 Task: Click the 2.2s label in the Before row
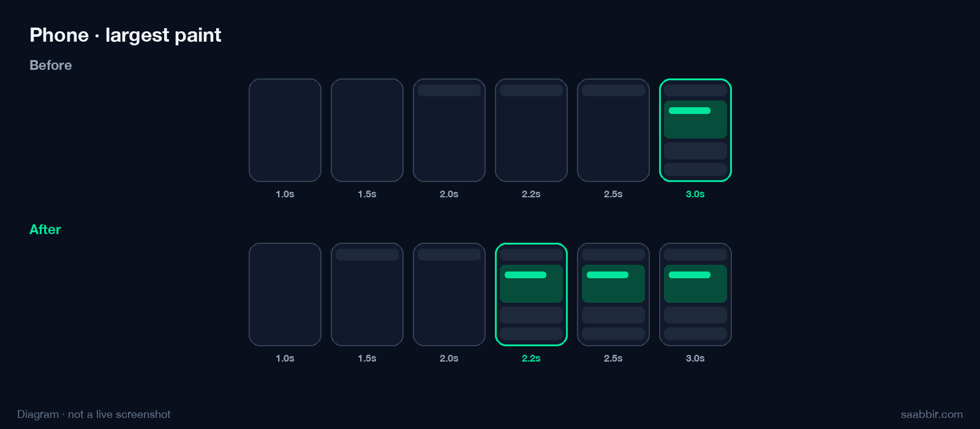531,194
